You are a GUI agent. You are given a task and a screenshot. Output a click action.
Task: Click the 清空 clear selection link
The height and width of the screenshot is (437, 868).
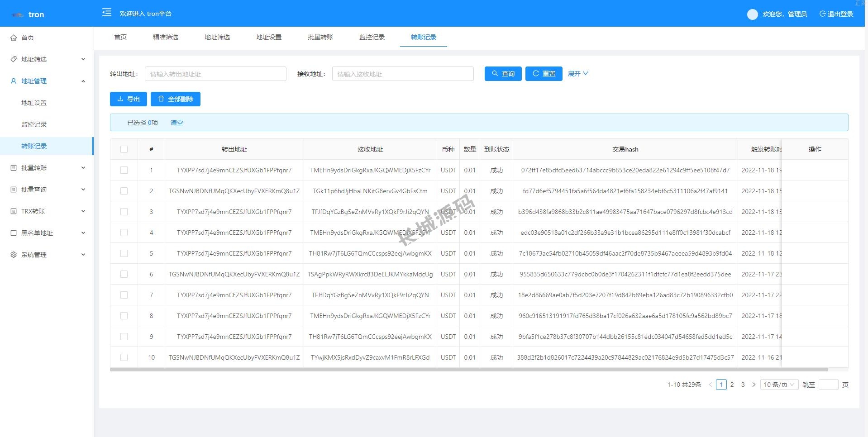pos(176,123)
